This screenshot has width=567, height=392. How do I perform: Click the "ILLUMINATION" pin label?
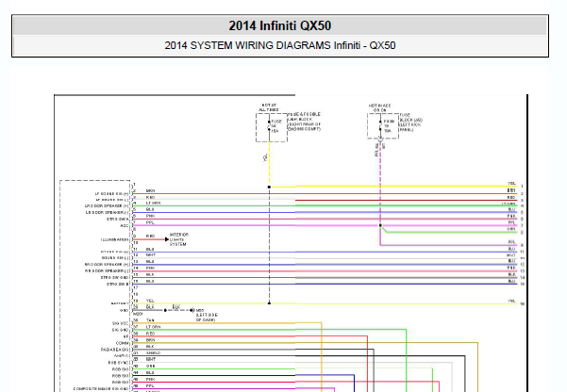(x=114, y=239)
